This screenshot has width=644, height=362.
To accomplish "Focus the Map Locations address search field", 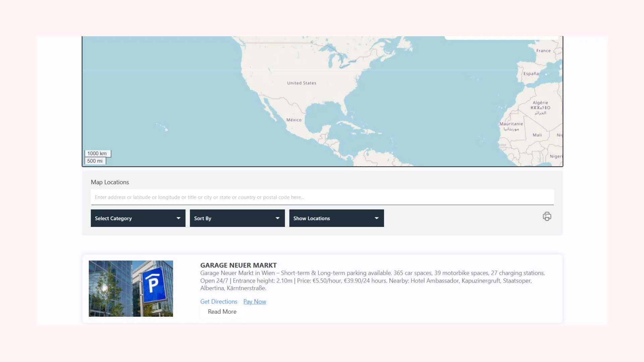I will (322, 197).
